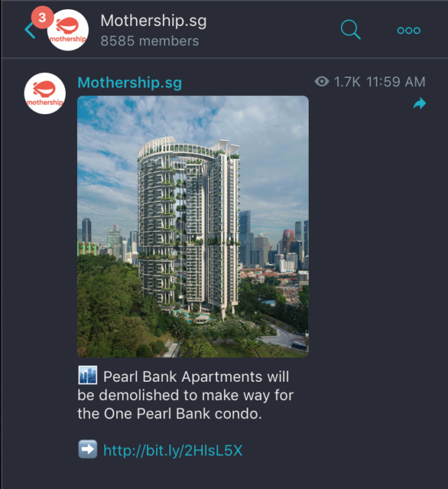Click the Mothership.sg sender name
Image resolution: width=448 pixels, height=489 pixels.
point(129,83)
